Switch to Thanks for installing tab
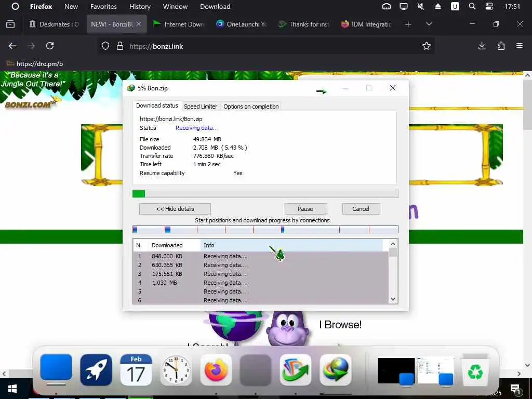532x399 pixels. (x=303, y=24)
